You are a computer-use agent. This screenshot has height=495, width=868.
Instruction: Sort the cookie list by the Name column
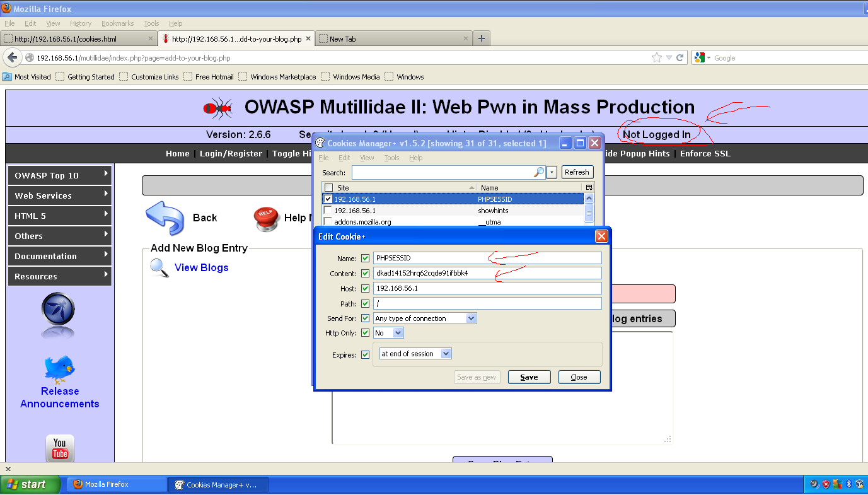[x=529, y=188]
